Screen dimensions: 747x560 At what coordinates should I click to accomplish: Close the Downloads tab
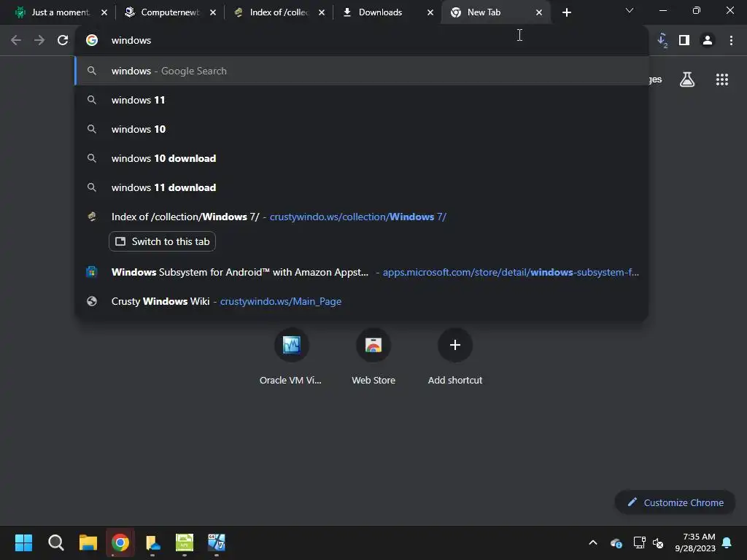(x=430, y=12)
